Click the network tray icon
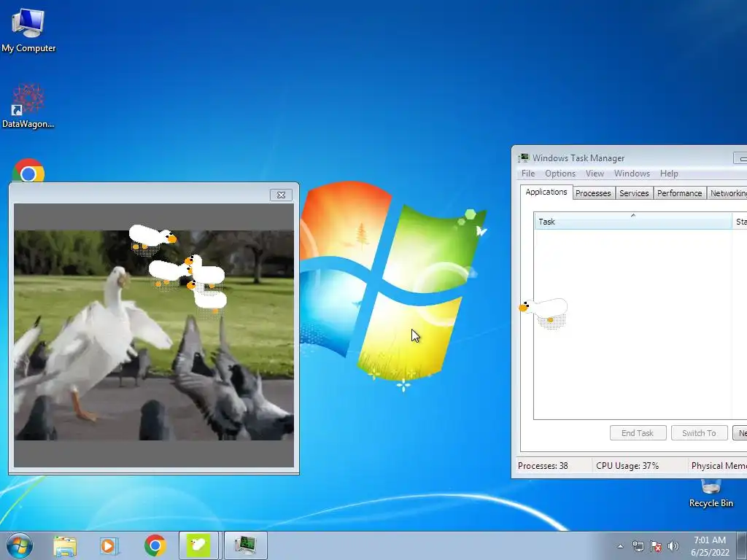The image size is (747, 560). click(638, 546)
